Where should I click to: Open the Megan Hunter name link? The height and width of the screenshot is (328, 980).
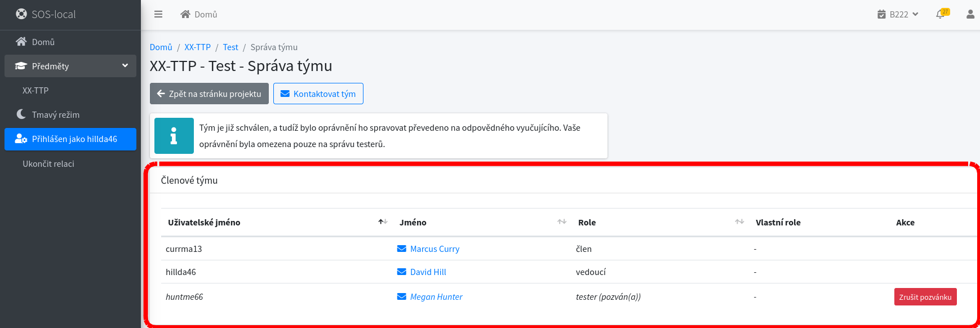point(436,296)
